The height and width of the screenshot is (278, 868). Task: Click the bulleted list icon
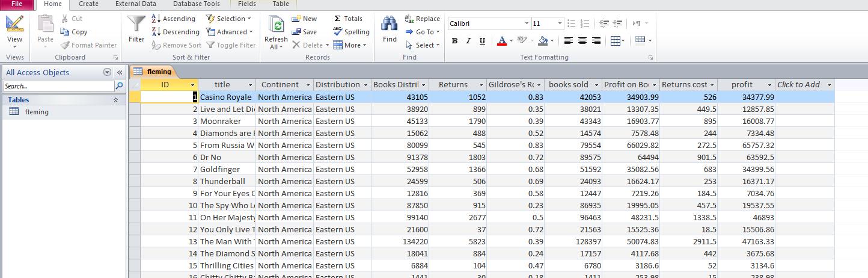tap(571, 23)
